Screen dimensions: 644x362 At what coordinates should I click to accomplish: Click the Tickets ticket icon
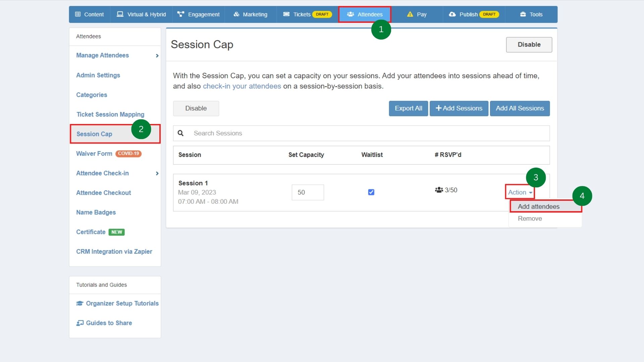click(286, 14)
